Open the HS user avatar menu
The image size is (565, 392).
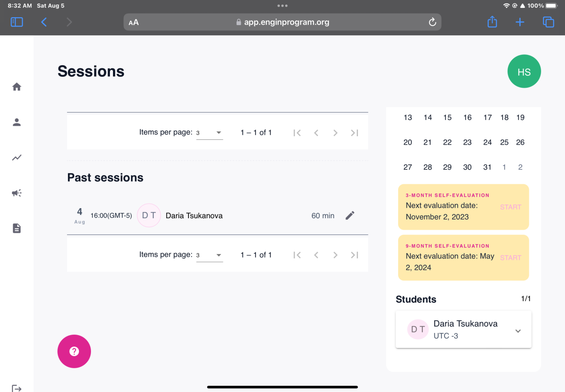(524, 71)
